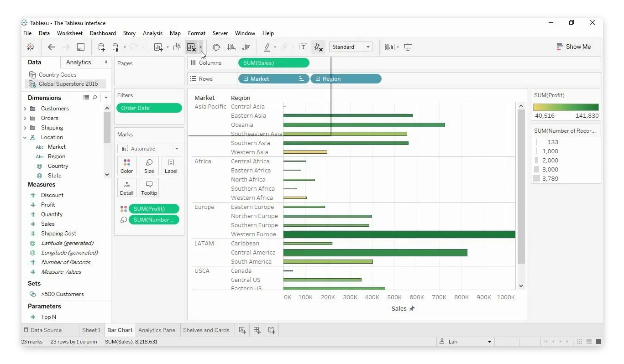
Task: Open the Color card in Marks
Action: point(127,166)
